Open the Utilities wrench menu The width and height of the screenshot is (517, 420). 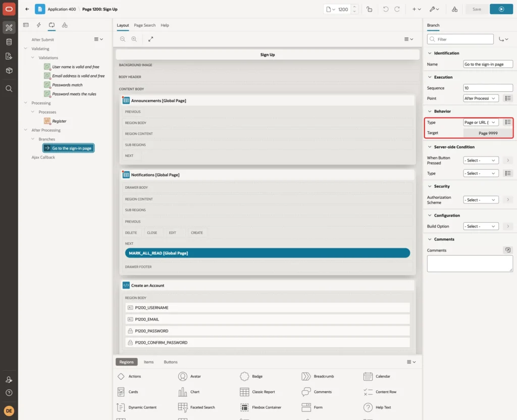(434, 9)
